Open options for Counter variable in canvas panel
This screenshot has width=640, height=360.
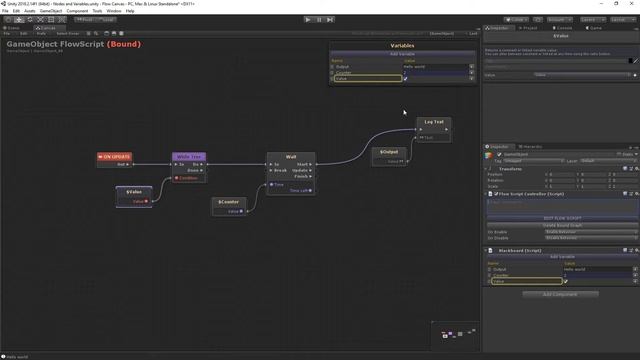471,73
